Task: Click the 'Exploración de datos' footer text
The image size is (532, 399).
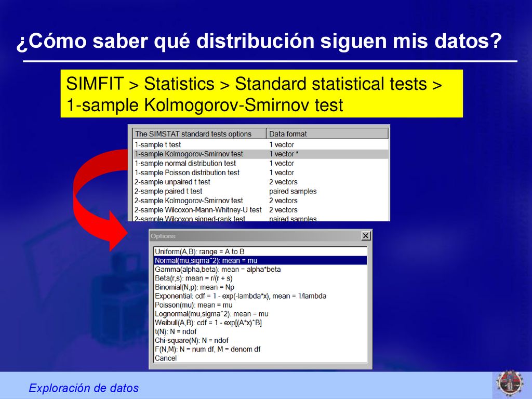Action: coord(84,388)
